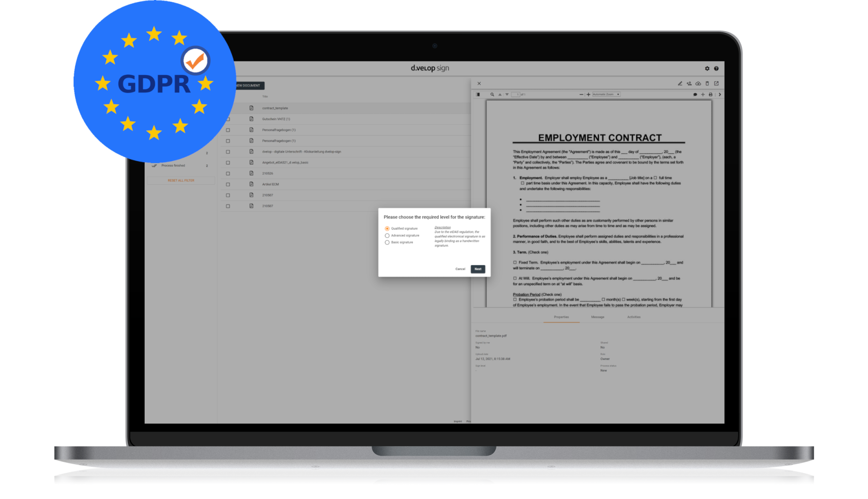Screen dimensions: 868x499
Task: Click the add person share icon
Action: (689, 84)
